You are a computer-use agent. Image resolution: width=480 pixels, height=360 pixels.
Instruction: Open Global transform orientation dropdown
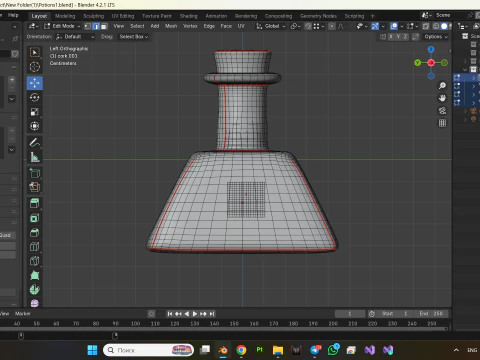(x=271, y=26)
